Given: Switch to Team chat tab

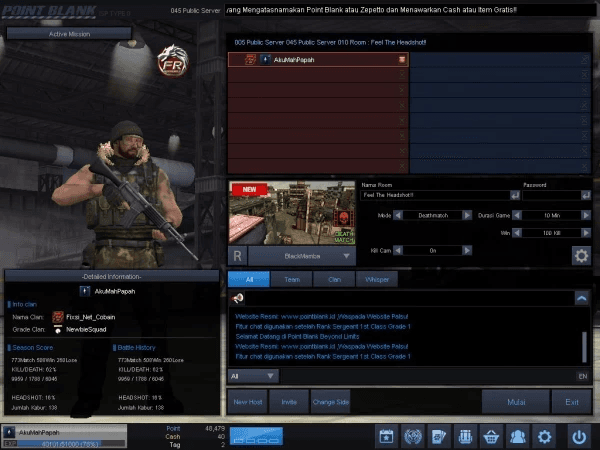Looking at the screenshot, I should [292, 279].
